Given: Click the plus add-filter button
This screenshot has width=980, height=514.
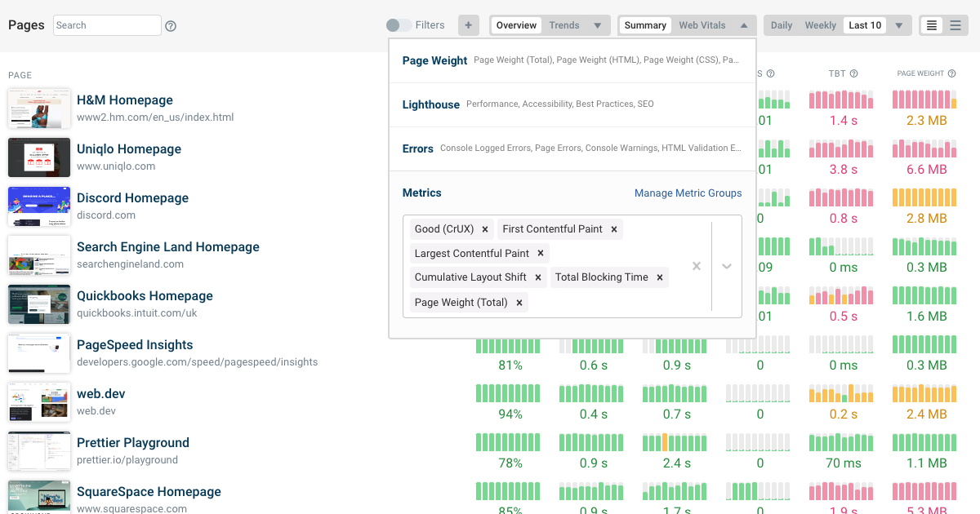Looking at the screenshot, I should [x=469, y=25].
